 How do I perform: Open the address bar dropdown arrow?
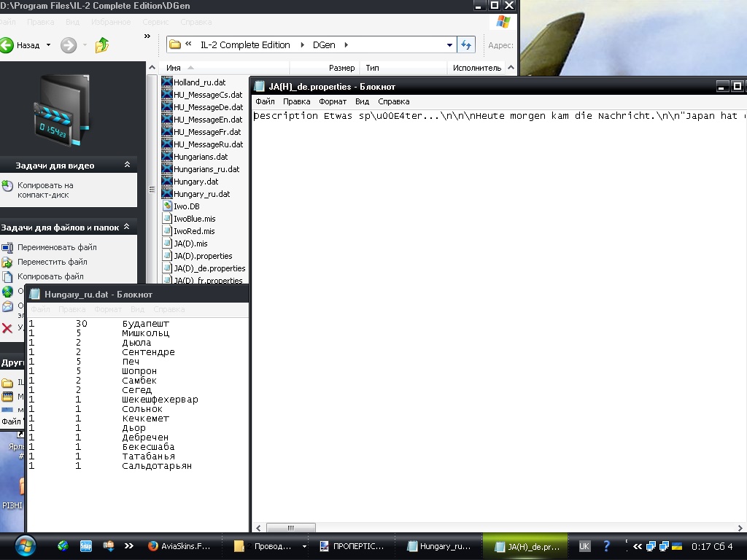[x=449, y=45]
